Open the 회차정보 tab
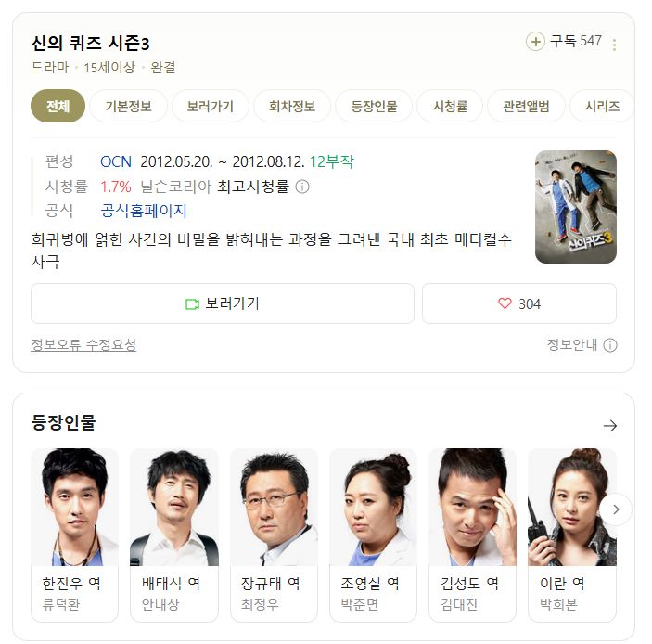The image size is (652, 644). click(x=292, y=106)
